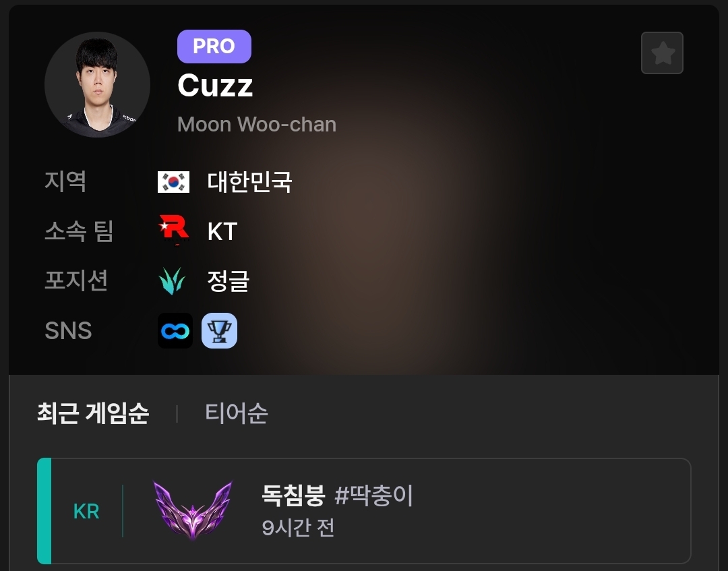Click the jungle position icon
The image size is (728, 571).
(173, 281)
